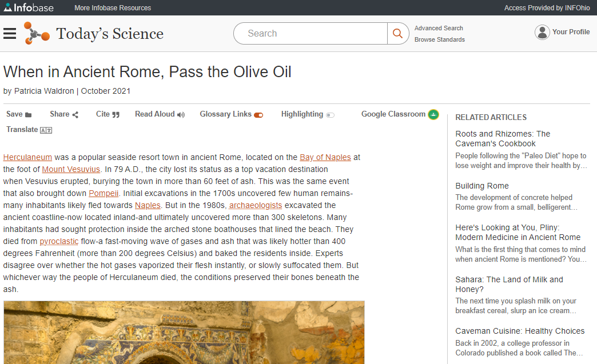This screenshot has height=364, width=597.
Task: Click the Today's Science molecule logo
Action: pyautogui.click(x=37, y=33)
